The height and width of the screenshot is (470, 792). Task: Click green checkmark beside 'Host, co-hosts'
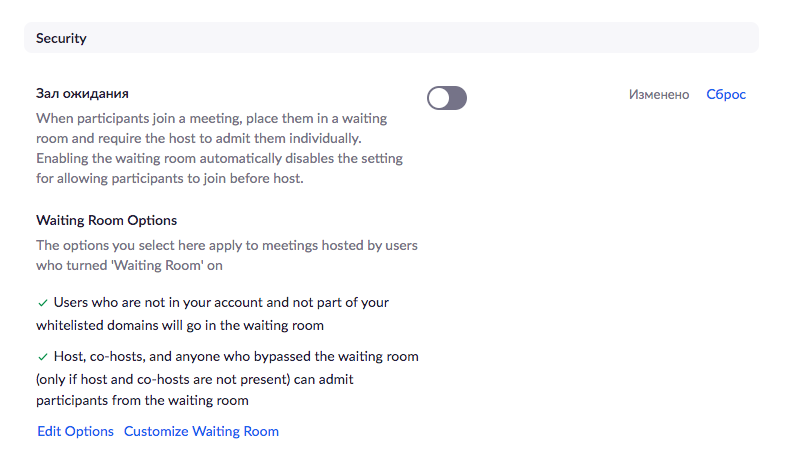click(x=42, y=357)
